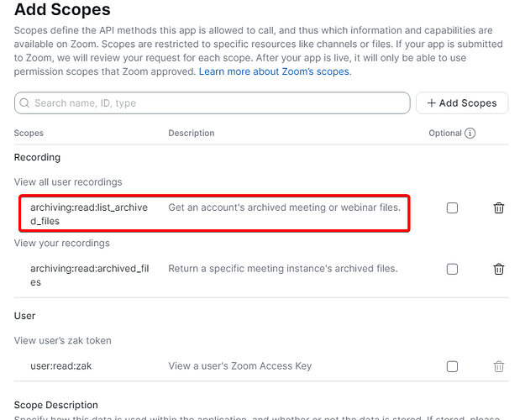
Task: Click the plus icon in Add Scopes button
Action: 431,102
